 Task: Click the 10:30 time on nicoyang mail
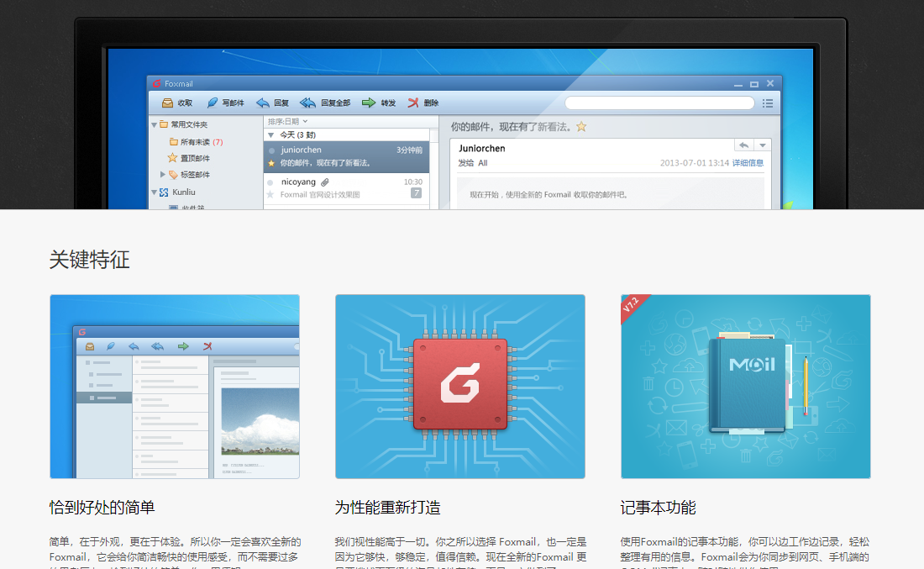tap(413, 182)
